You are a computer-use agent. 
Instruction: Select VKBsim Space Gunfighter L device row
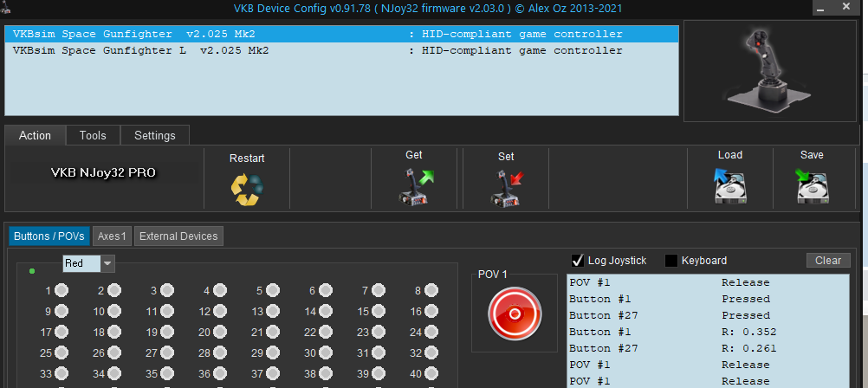tap(341, 51)
